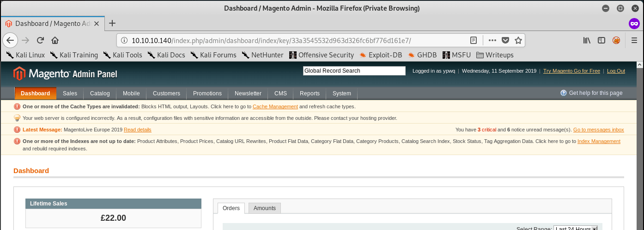Switch to the Orders tab

pos(231,208)
